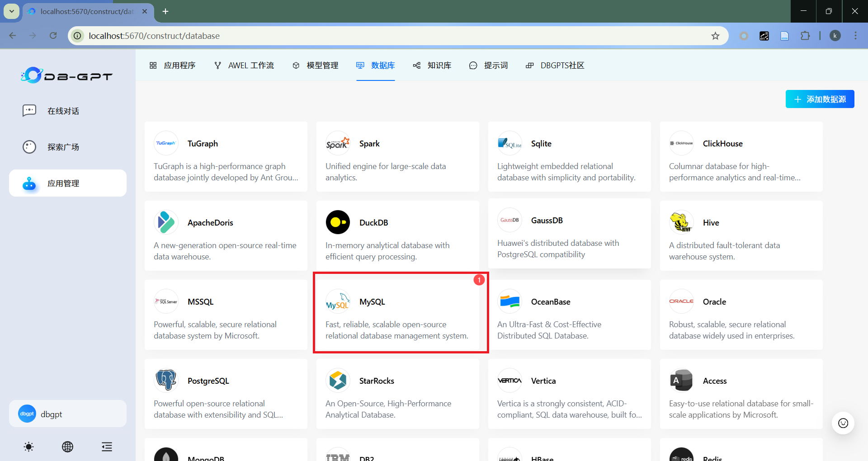Viewport: 868px width, 461px height.
Task: Click the ApacheDoris logo icon
Action: [166, 222]
